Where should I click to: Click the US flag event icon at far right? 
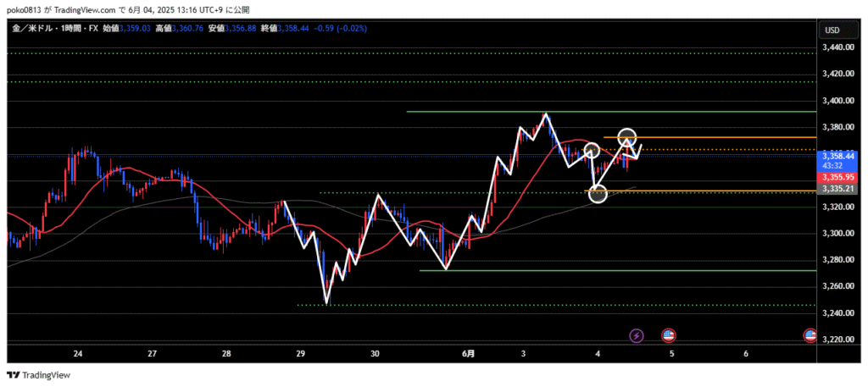point(810,336)
